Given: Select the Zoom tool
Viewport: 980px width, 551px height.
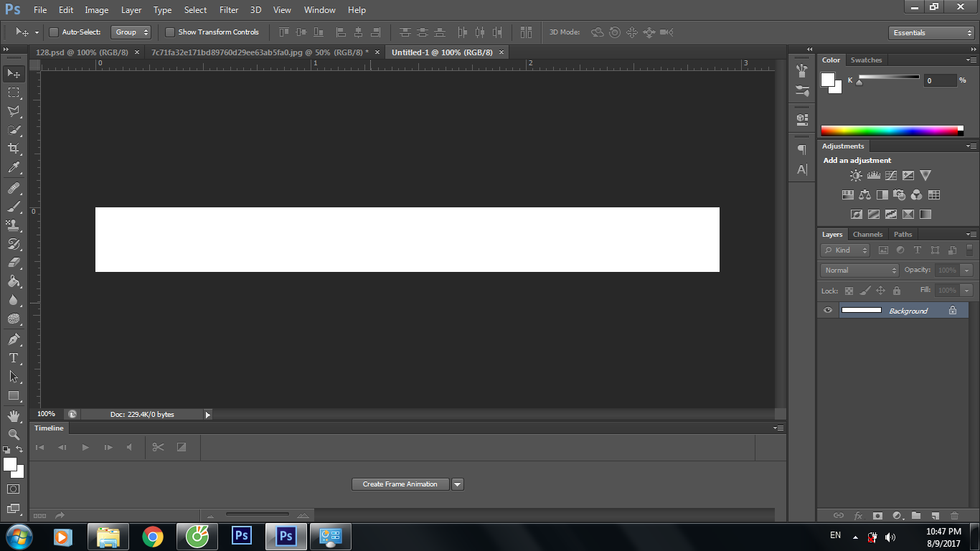Looking at the screenshot, I should pyautogui.click(x=13, y=434).
